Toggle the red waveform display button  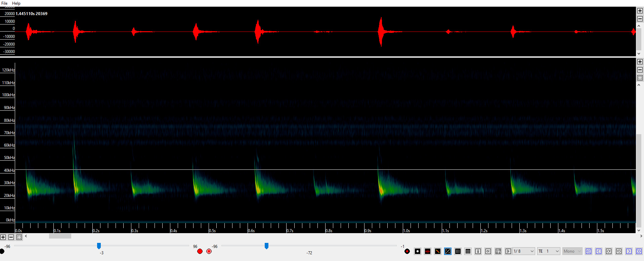point(428,251)
